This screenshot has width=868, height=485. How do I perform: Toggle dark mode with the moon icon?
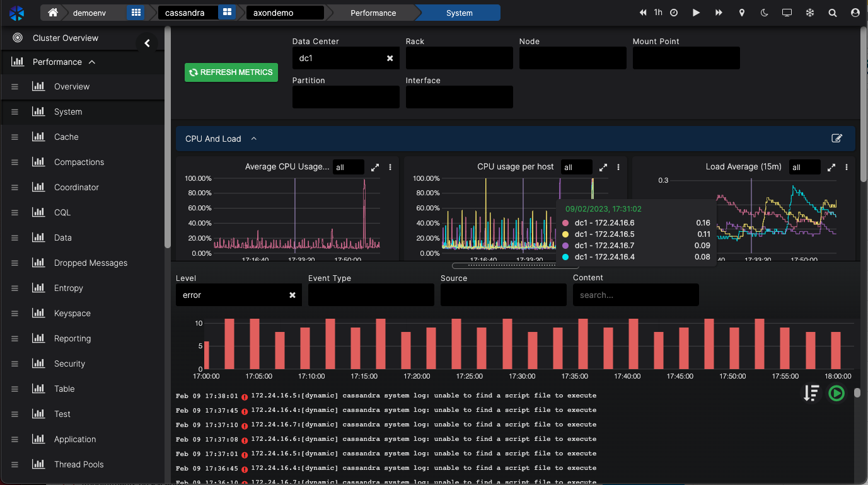(765, 13)
